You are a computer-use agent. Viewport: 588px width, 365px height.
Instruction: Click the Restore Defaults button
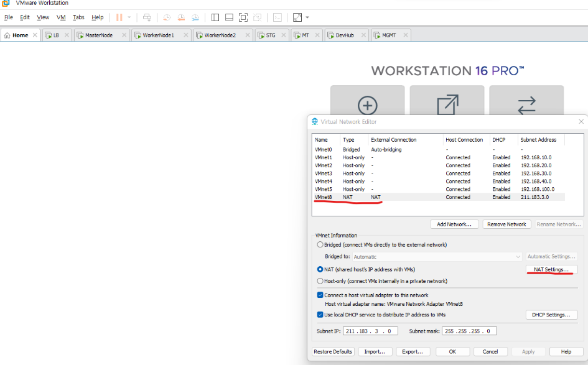(x=333, y=351)
